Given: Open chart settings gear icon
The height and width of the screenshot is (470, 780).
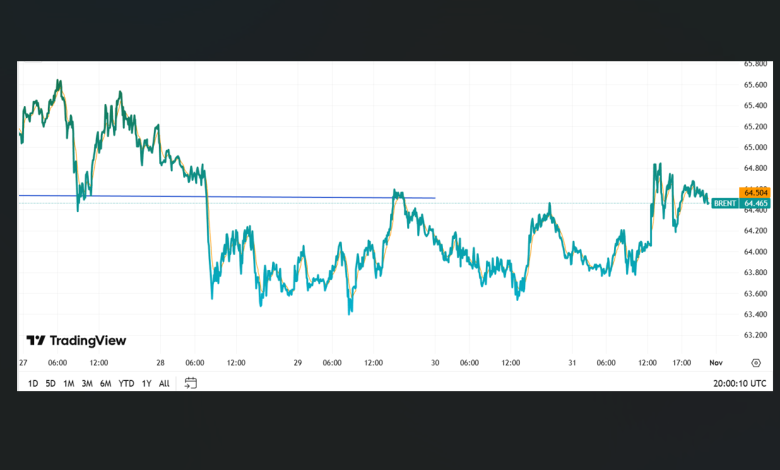Looking at the screenshot, I should (755, 363).
